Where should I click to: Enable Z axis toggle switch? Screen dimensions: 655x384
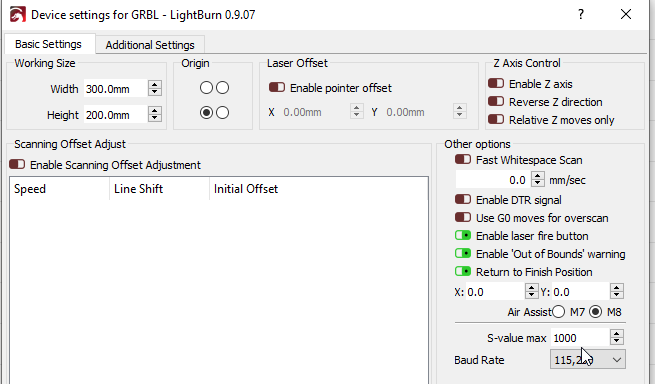496,83
